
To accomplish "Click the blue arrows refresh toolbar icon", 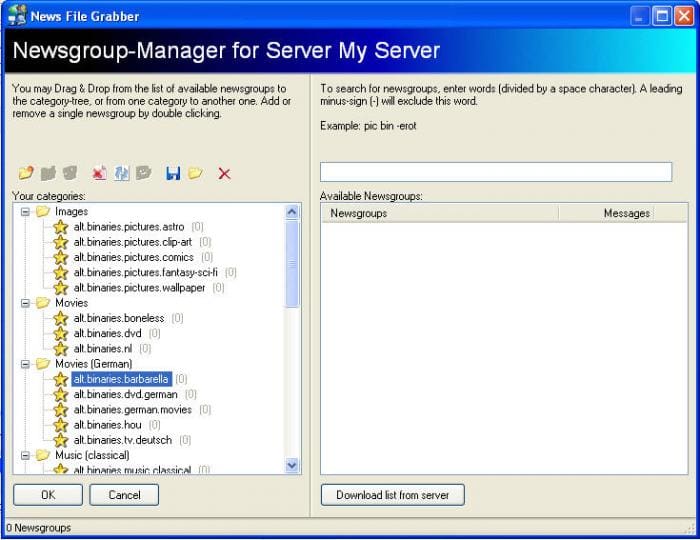I will (121, 173).
